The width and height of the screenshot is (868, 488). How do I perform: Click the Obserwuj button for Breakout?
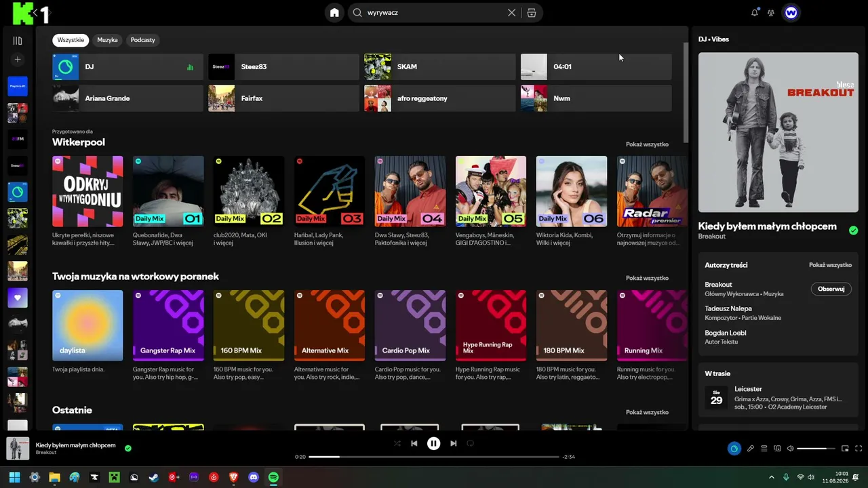(831, 289)
